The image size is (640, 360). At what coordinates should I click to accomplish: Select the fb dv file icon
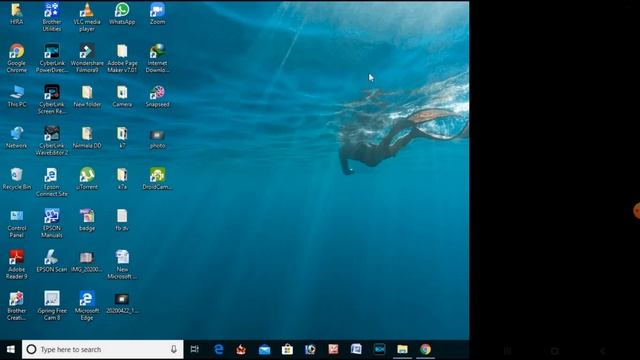point(122,220)
